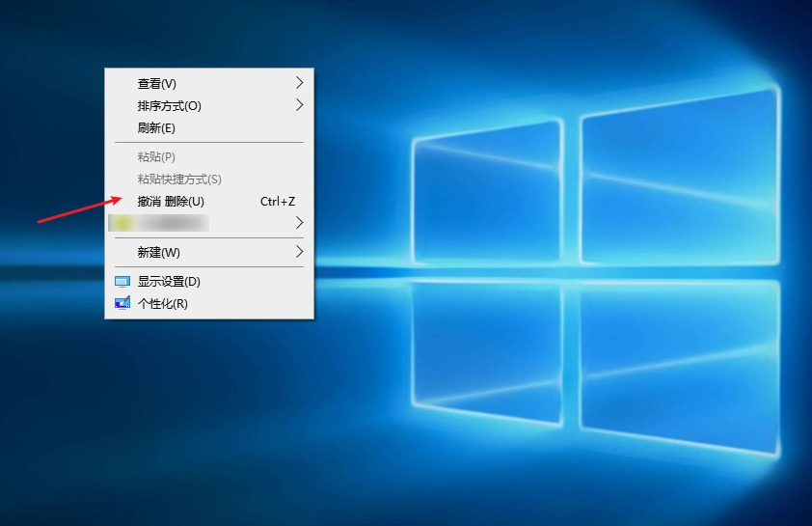The height and width of the screenshot is (526, 812).
Task: Open the 查看(V) submenu
Action: (157, 84)
